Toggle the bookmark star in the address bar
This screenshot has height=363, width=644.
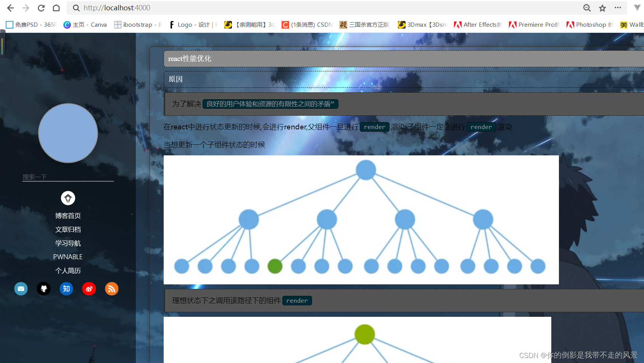(602, 8)
